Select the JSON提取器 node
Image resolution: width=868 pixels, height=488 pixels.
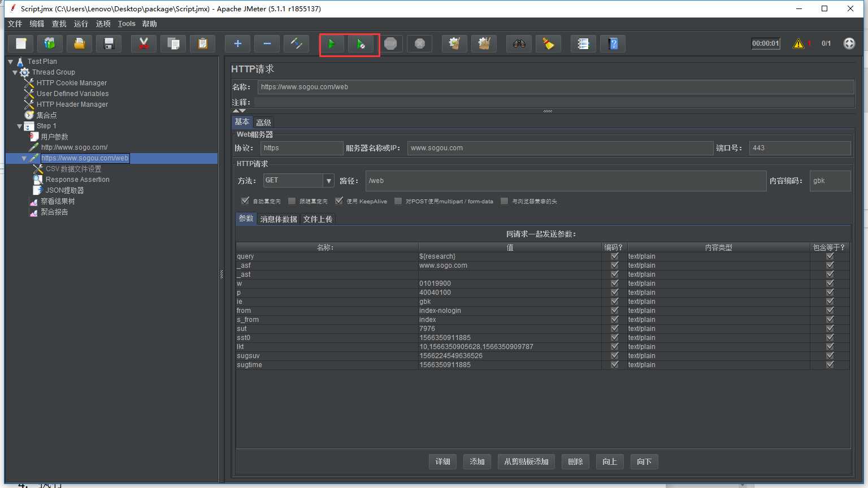click(64, 190)
